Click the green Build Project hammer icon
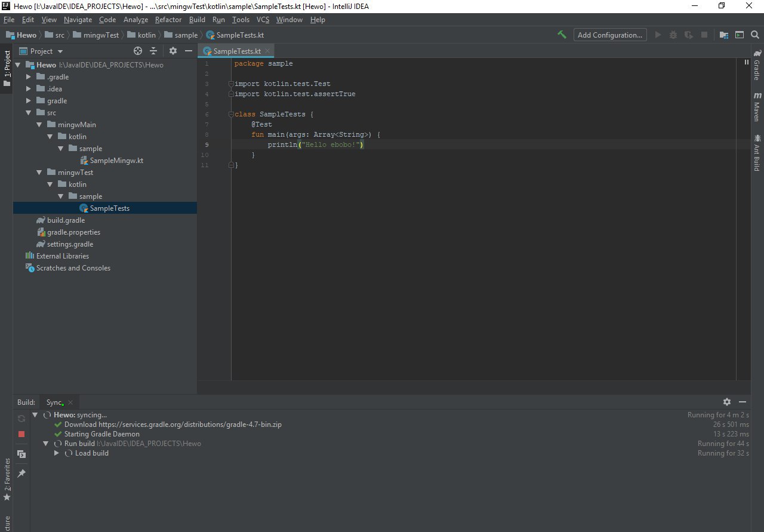 (562, 35)
